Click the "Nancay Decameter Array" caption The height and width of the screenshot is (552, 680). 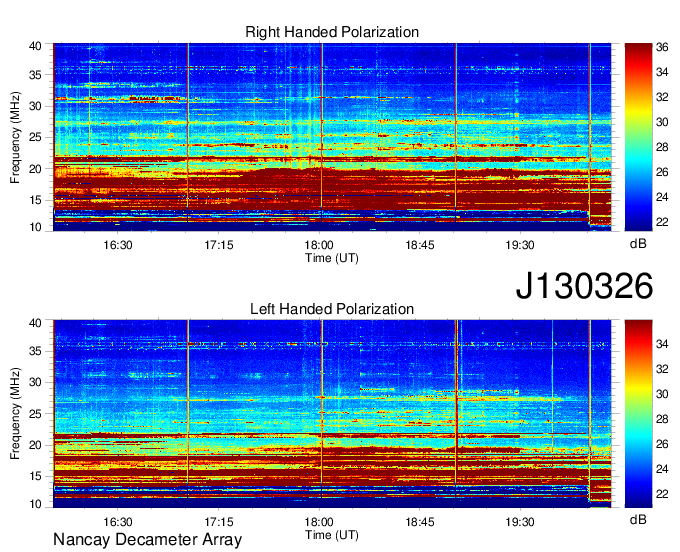147,540
